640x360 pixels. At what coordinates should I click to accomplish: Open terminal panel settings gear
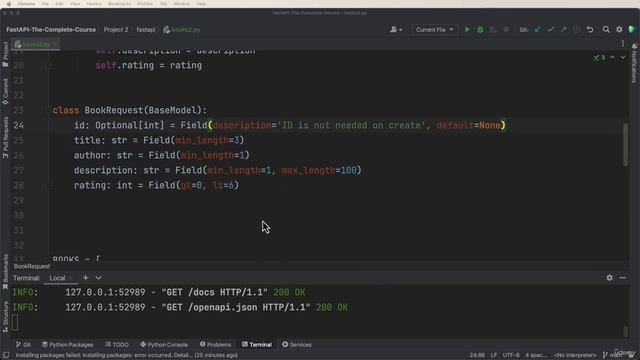(x=609, y=278)
